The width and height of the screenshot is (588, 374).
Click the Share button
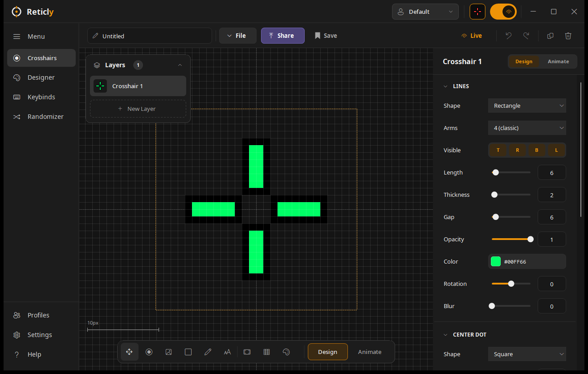pyautogui.click(x=283, y=36)
